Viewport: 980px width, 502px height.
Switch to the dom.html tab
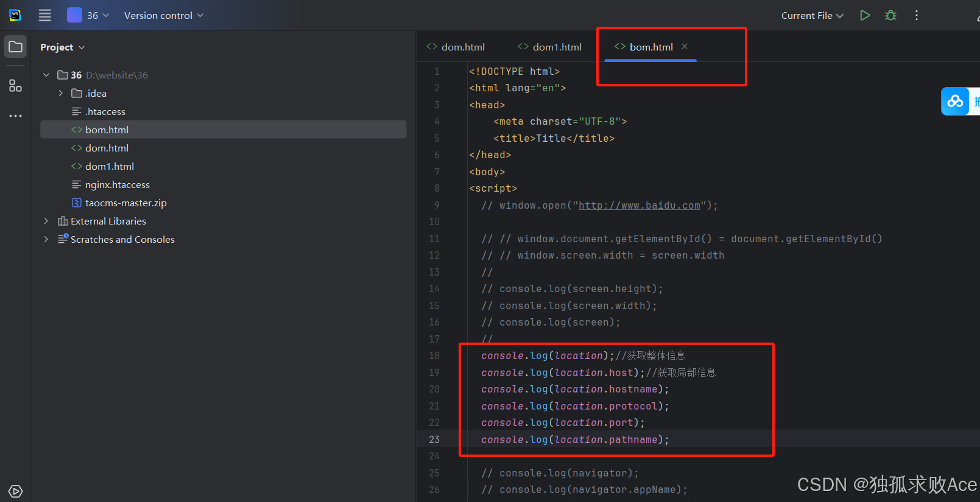[456, 47]
